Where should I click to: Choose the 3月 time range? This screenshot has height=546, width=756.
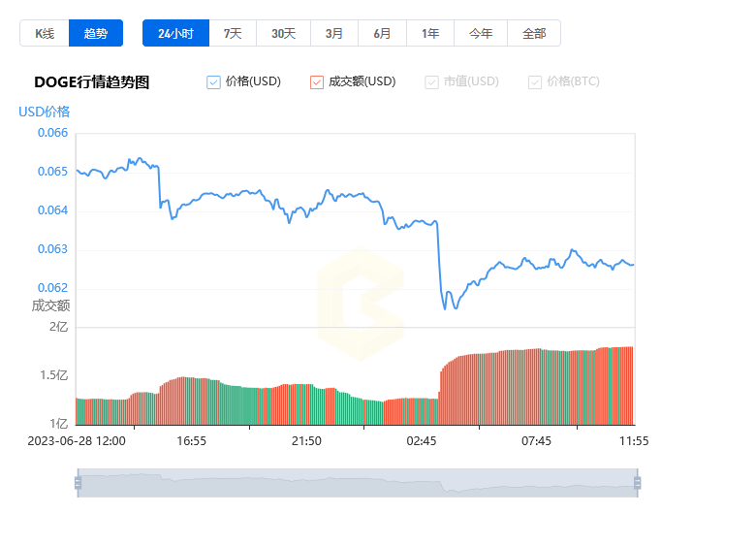[334, 33]
